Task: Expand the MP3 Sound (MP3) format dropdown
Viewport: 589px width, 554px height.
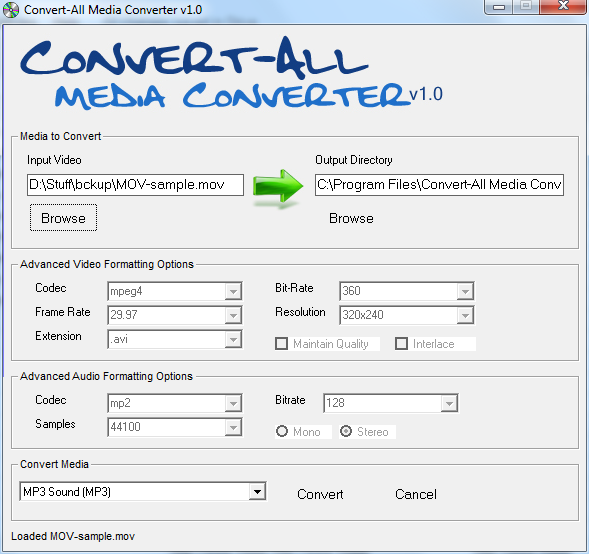Action: tap(143, 491)
